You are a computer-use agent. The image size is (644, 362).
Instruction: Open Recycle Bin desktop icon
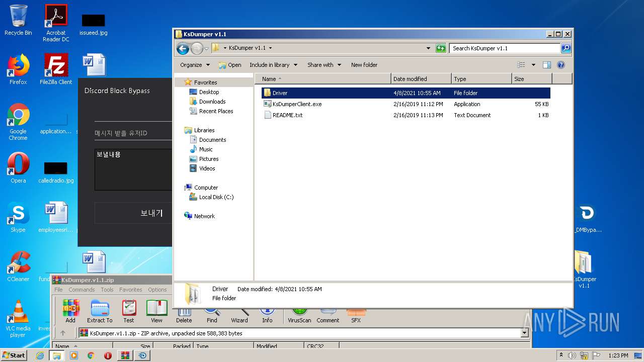pos(18,20)
